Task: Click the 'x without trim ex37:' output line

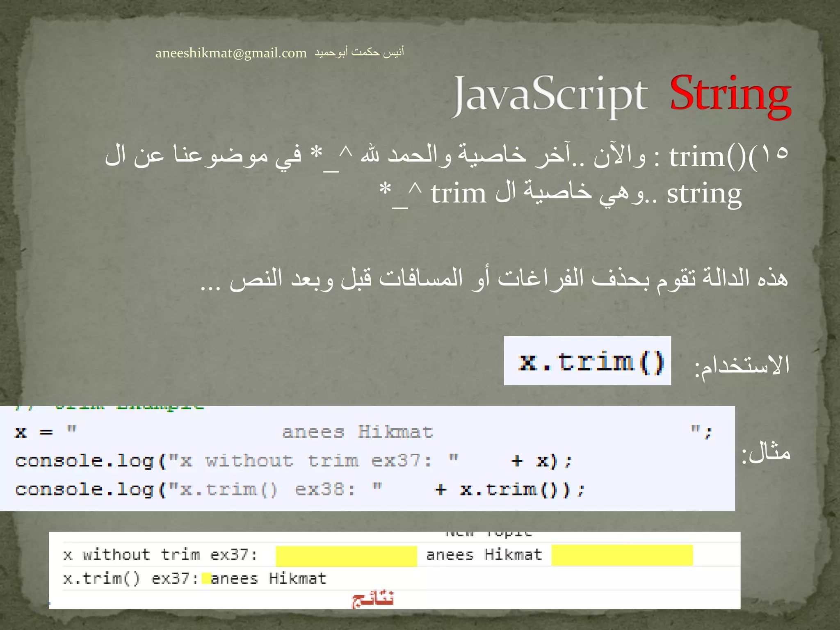Action: pos(160,555)
